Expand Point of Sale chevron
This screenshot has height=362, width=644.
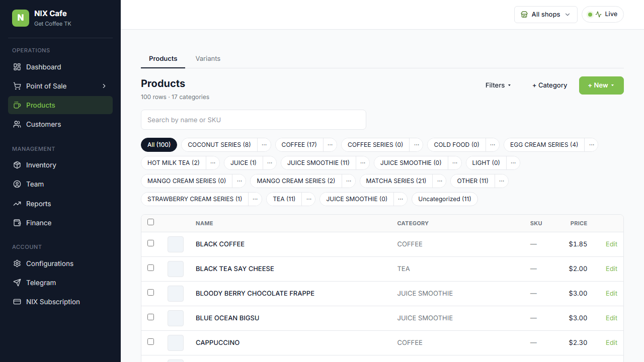coord(104,86)
